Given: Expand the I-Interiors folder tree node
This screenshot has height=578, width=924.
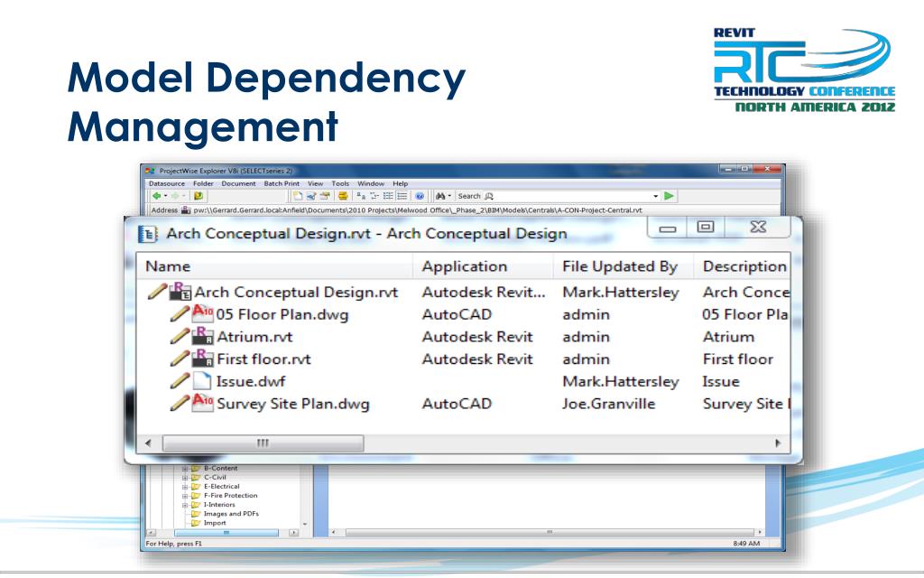Looking at the screenshot, I should click(185, 505).
